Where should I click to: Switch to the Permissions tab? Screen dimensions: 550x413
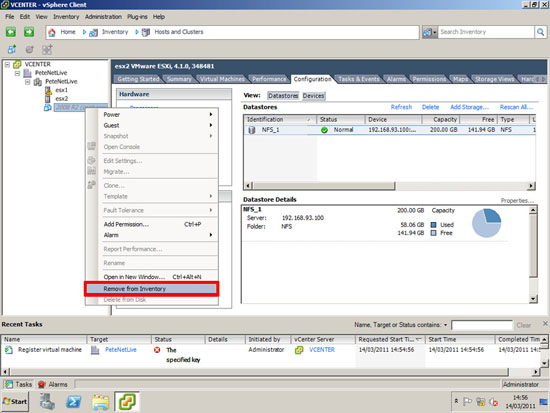[429, 79]
